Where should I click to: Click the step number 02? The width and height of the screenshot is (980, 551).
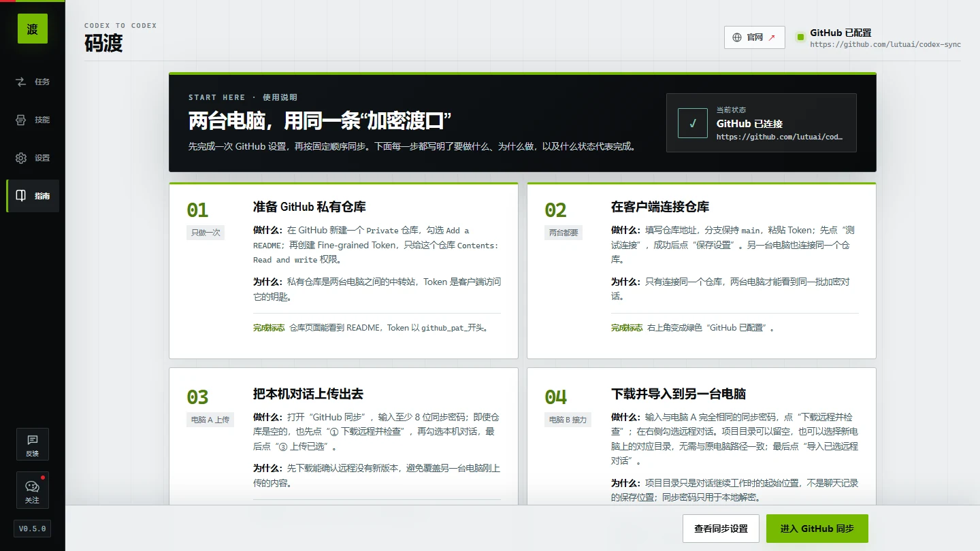555,210
